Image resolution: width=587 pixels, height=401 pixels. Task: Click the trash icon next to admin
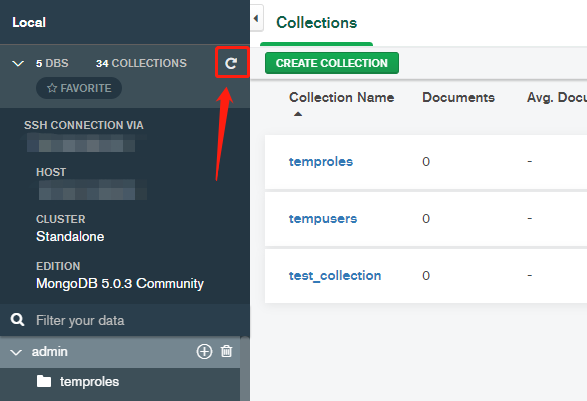(x=226, y=351)
